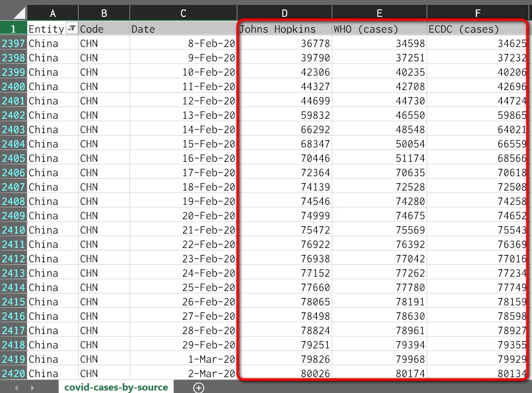Screen dimensions: 532x393
Task: Select date cell 8-Feb-20
Action: (183, 44)
